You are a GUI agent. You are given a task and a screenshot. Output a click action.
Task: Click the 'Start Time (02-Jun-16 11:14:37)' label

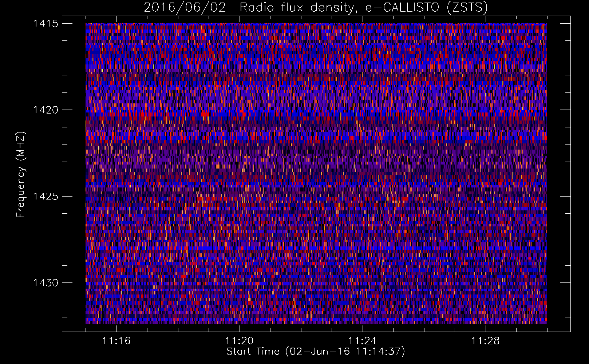coord(316,352)
